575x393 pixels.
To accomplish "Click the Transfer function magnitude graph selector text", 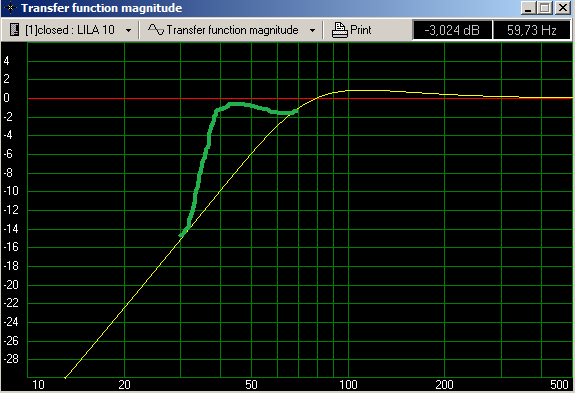I will 232,30.
